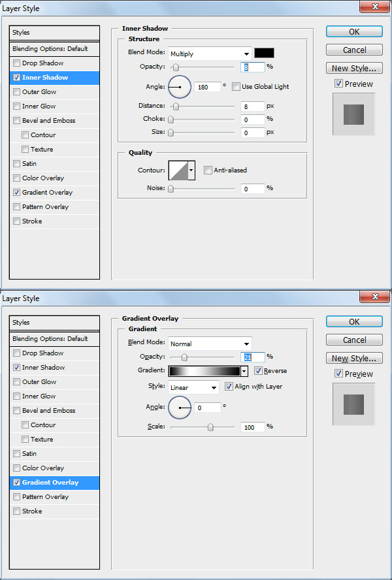This screenshot has height=580, width=392.
Task: Enable Anti-aliased checkbox
Action: [x=208, y=170]
